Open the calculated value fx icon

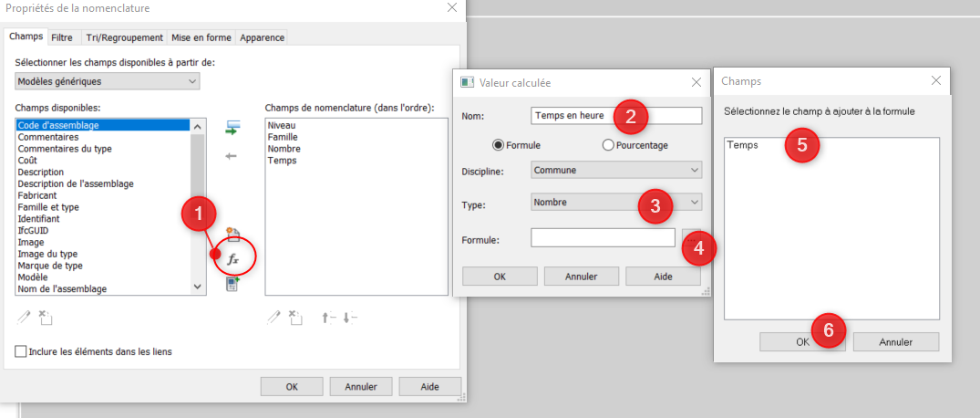[x=232, y=259]
